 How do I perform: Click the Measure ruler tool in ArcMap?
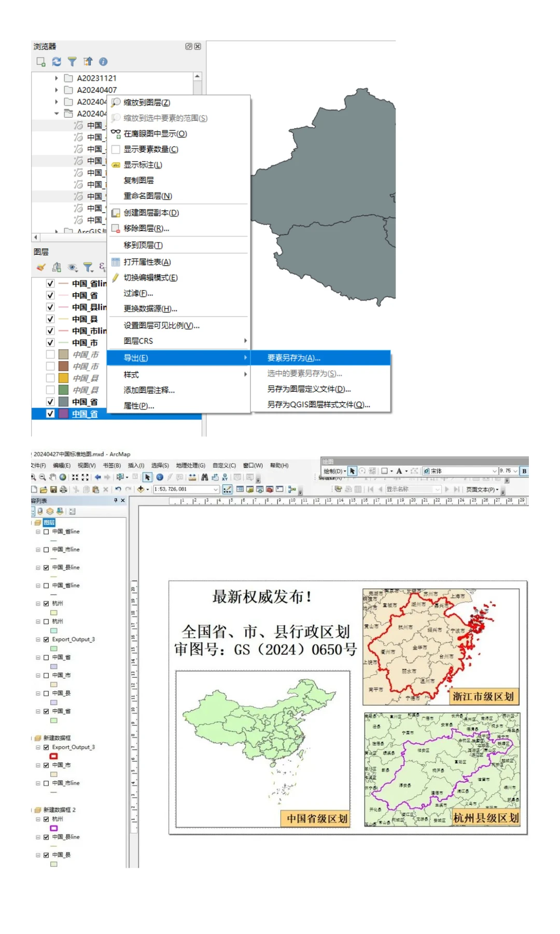[192, 477]
